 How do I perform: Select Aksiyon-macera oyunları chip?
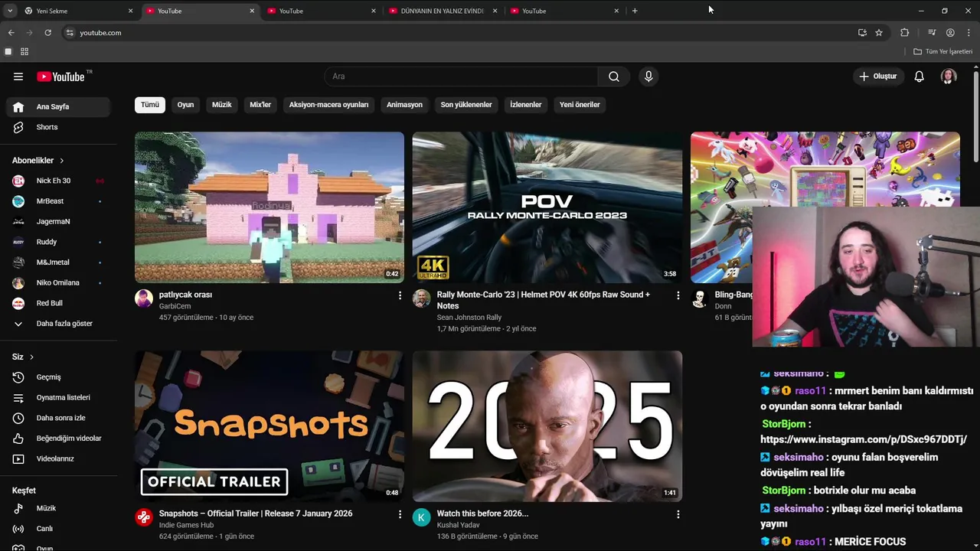[328, 105]
